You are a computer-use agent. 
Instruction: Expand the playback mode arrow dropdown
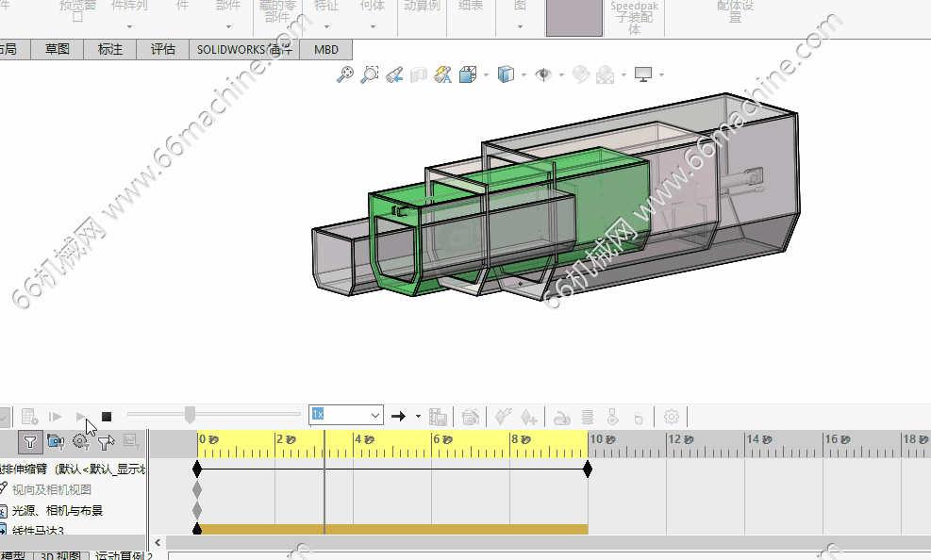(418, 416)
